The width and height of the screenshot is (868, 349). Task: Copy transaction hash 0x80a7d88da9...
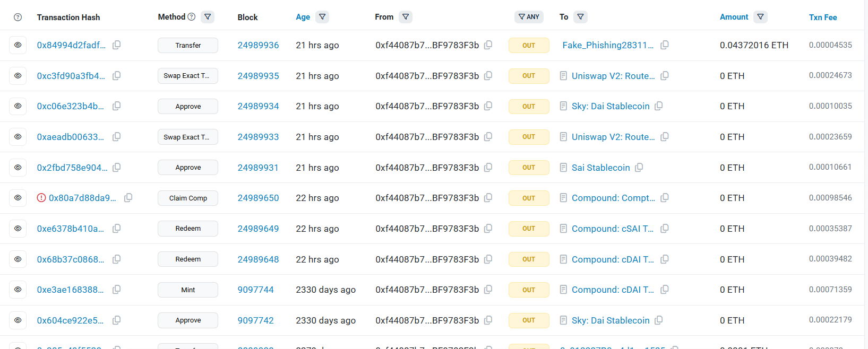point(128,198)
